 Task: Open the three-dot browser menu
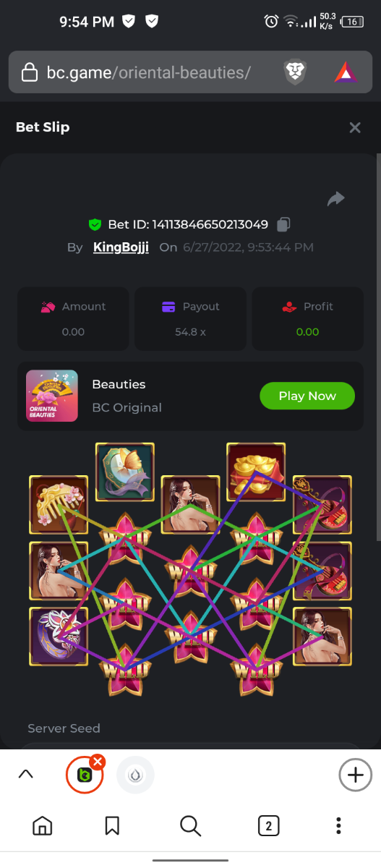pos(338,825)
